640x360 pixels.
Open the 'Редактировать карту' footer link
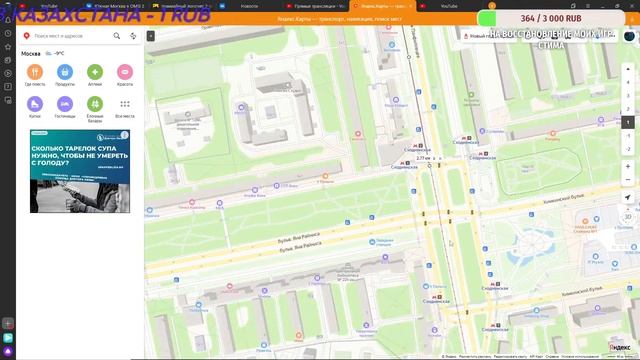pos(510,357)
